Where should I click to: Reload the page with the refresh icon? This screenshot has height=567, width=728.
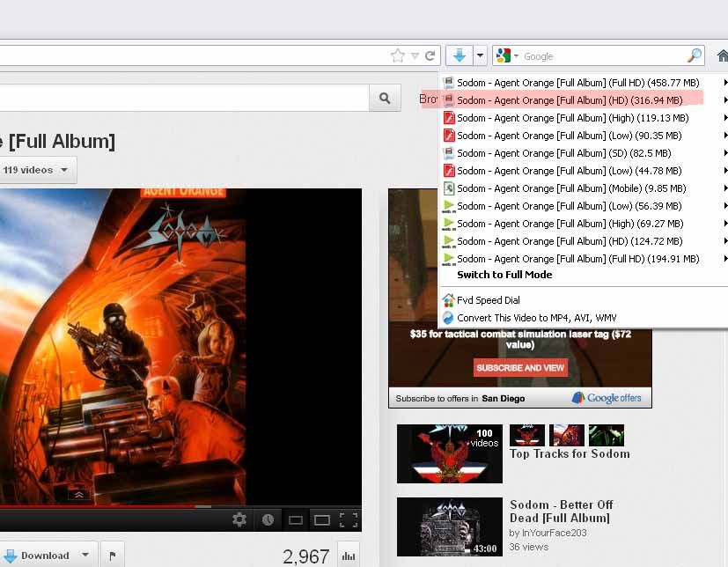tap(430, 56)
